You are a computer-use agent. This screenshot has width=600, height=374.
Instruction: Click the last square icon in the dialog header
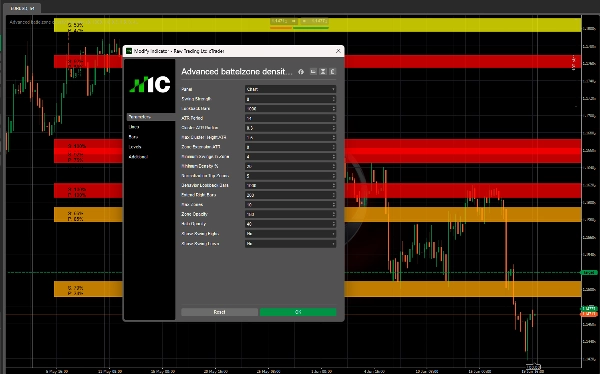tap(333, 72)
